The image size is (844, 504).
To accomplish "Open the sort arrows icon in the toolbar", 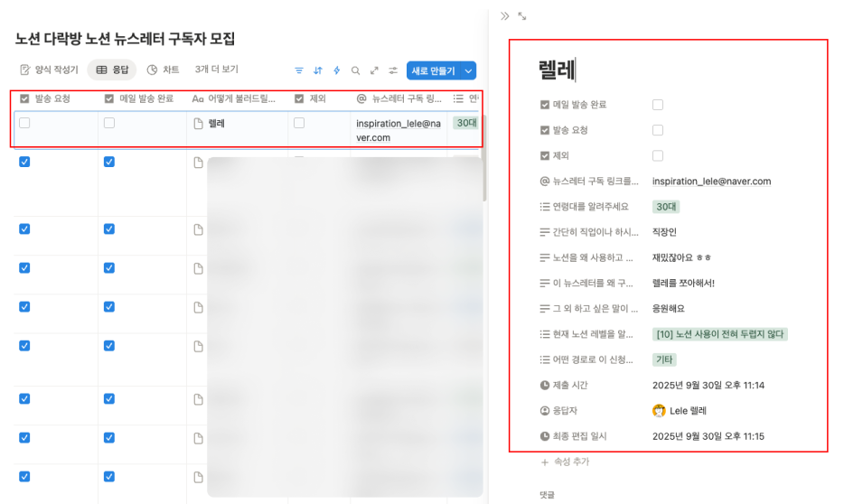I will 317,70.
